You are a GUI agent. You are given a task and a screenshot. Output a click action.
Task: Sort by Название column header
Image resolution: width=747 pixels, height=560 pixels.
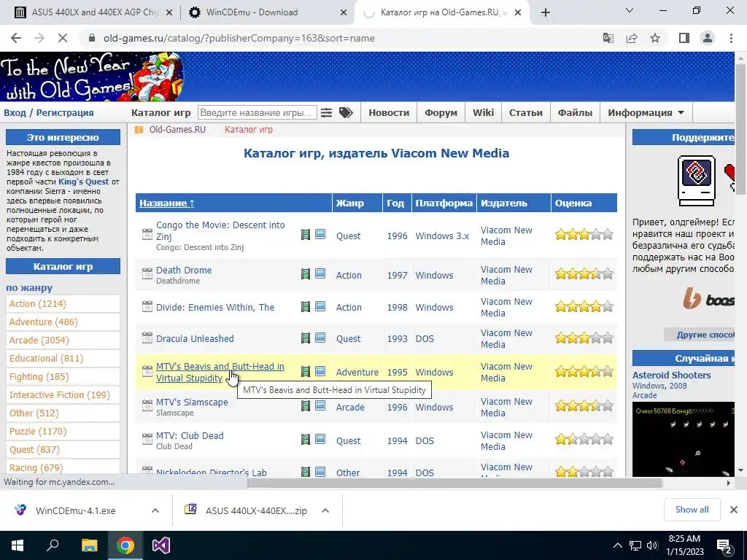[x=167, y=203]
